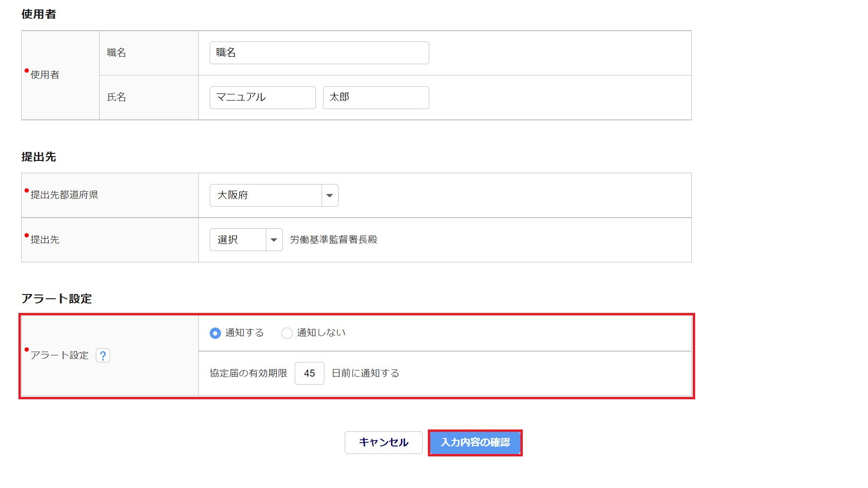Click the 協定届の有効期限 label
868x488 pixels.
(x=248, y=373)
